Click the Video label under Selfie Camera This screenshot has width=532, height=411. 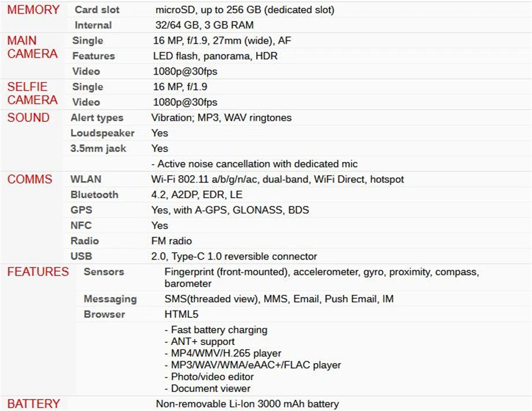[86, 102]
